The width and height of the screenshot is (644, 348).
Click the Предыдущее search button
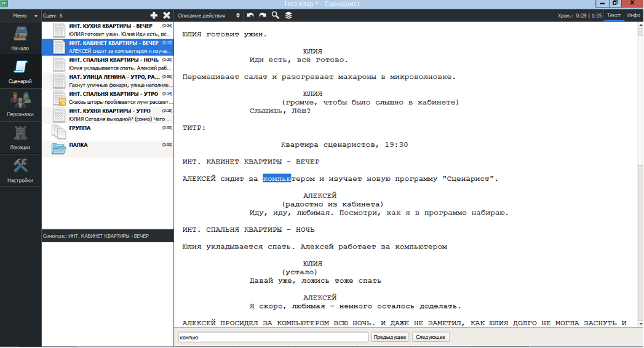390,337
